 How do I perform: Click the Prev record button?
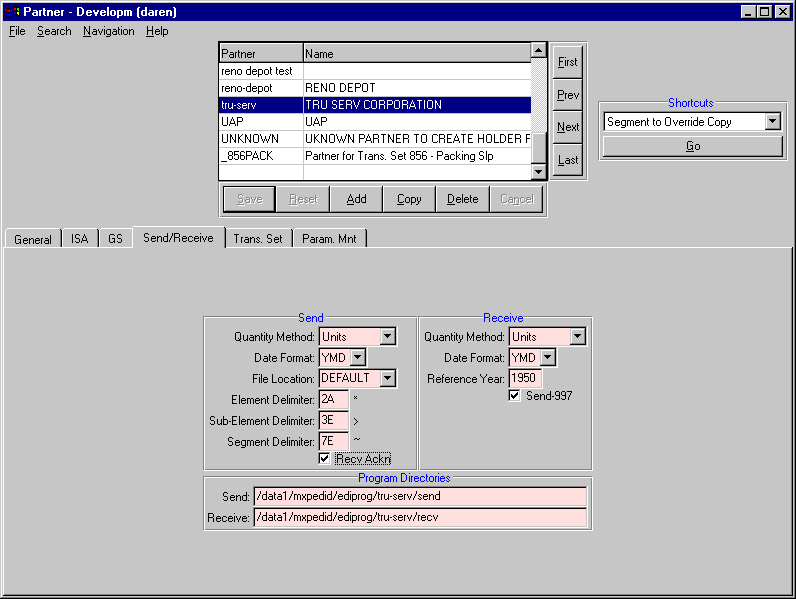[567, 95]
